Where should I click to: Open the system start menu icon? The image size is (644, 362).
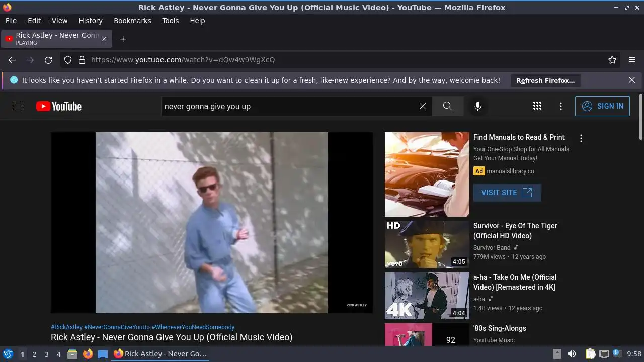point(8,354)
